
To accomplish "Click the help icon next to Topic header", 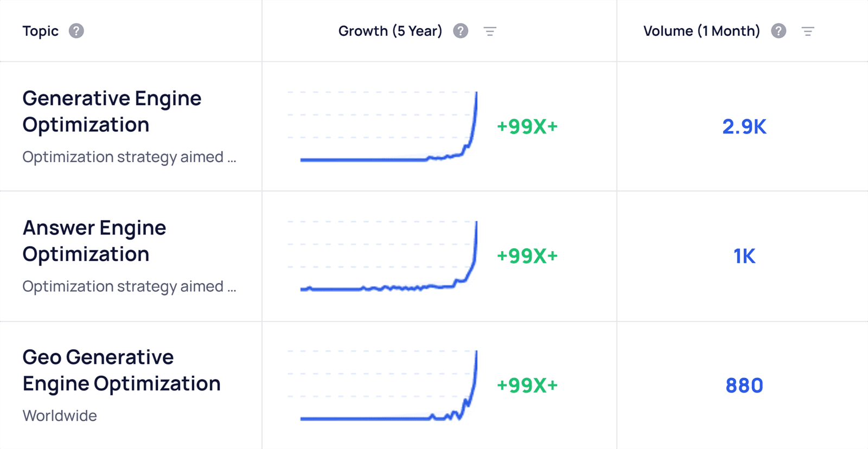I will click(x=76, y=31).
